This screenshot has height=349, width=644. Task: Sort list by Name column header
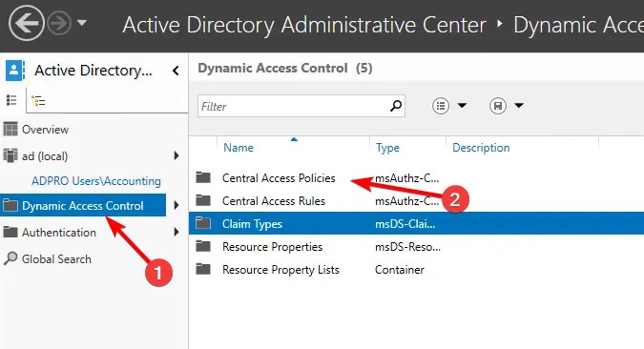(x=239, y=148)
